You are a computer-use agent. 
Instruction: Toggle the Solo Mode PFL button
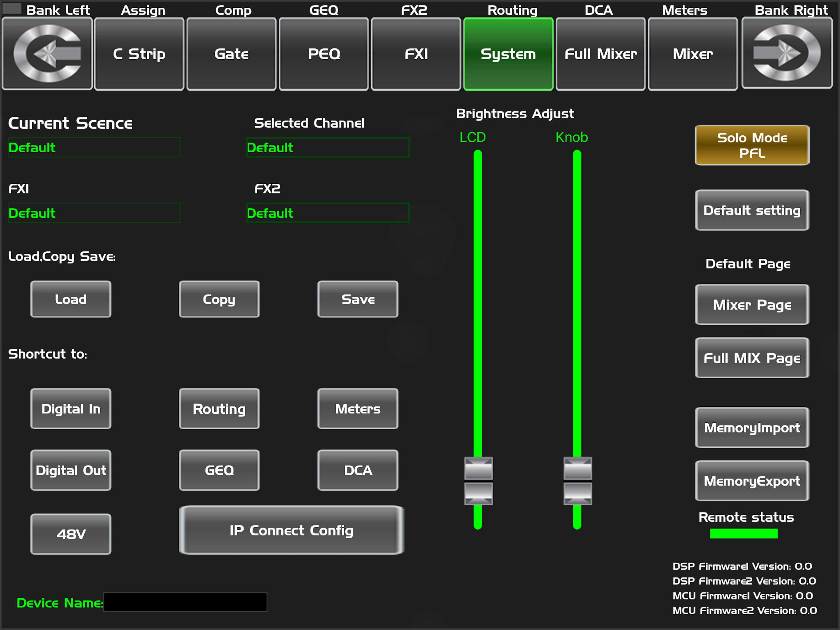[x=751, y=145]
